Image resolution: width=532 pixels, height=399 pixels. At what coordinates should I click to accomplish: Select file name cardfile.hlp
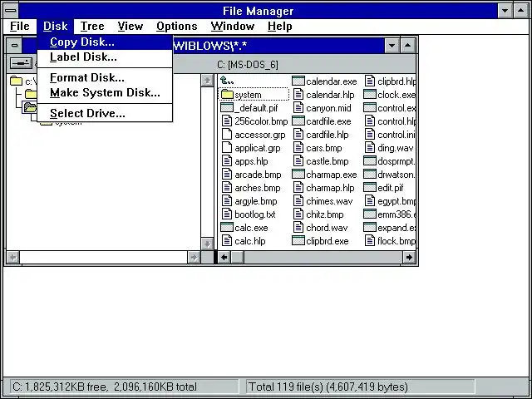(327, 135)
